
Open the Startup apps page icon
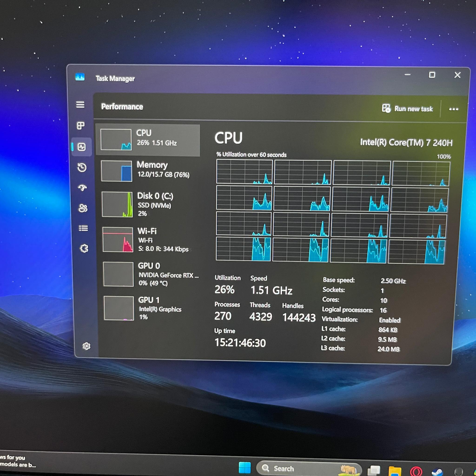coord(83,188)
